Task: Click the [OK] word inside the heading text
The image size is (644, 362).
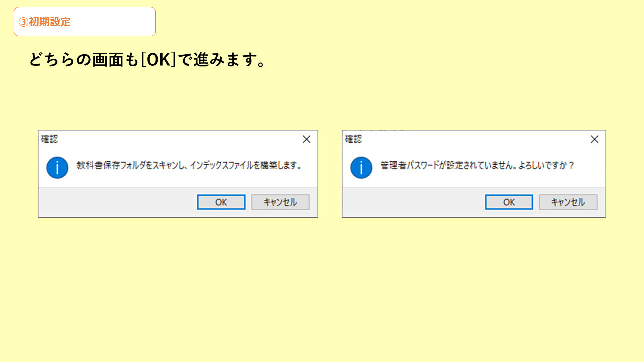Action: point(158,60)
